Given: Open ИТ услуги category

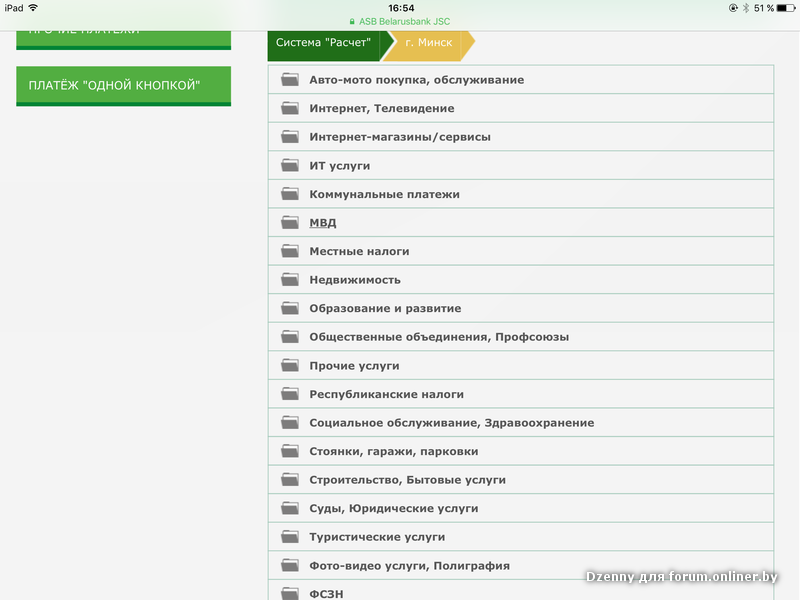Looking at the screenshot, I should point(521,165).
